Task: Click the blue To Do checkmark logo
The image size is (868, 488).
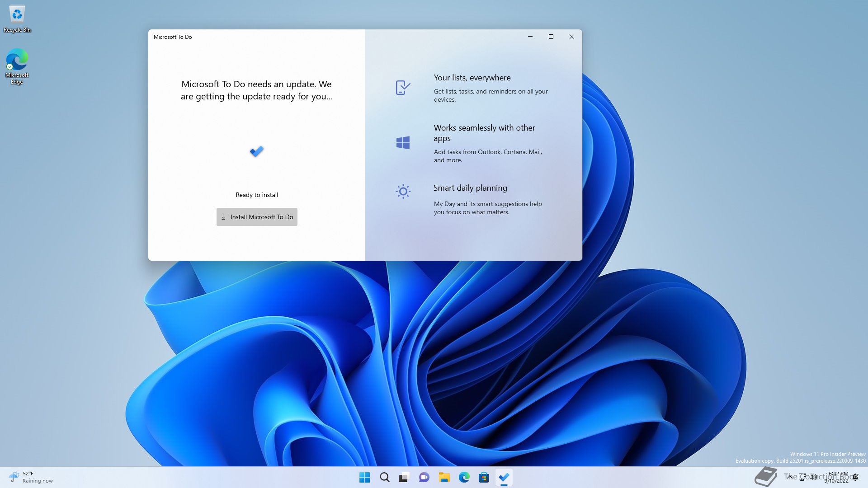Action: coord(257,151)
